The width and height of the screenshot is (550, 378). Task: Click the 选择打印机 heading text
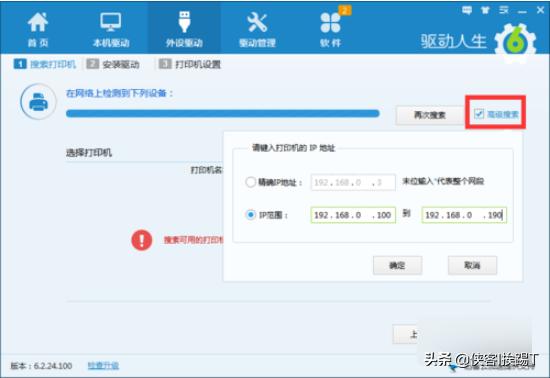[89, 153]
